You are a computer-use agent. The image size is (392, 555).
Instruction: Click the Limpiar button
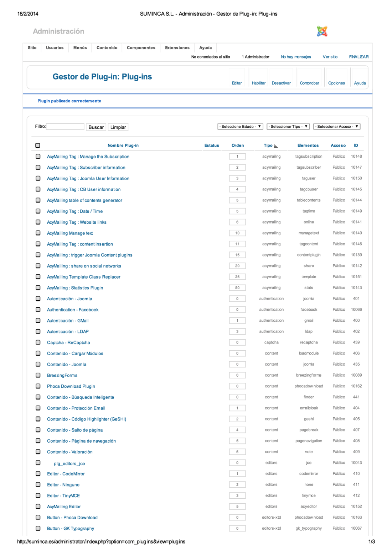(118, 127)
